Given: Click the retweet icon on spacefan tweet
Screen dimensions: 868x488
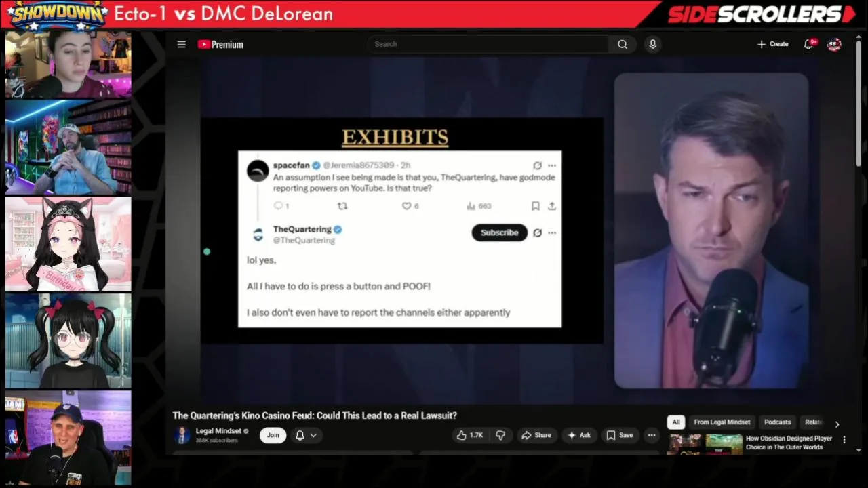Looking at the screenshot, I should (342, 206).
